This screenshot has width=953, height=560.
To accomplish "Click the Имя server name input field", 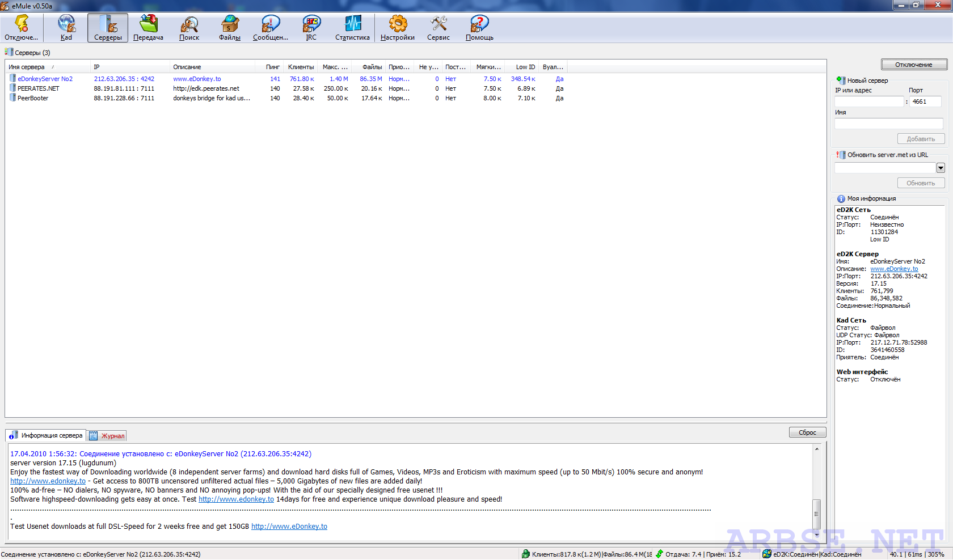I will (x=889, y=124).
